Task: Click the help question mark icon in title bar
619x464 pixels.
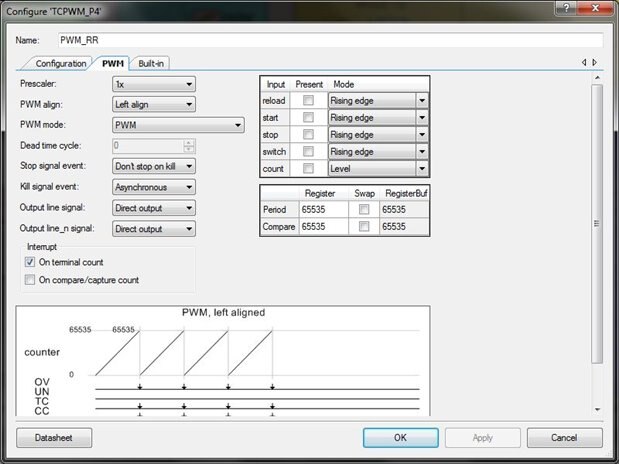Action: (571, 8)
